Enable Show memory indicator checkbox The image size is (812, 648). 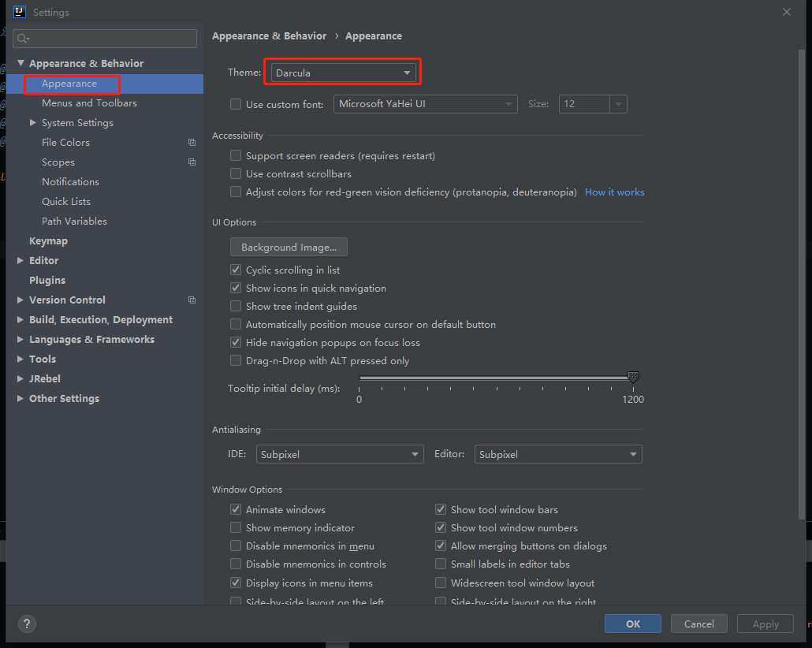236,528
